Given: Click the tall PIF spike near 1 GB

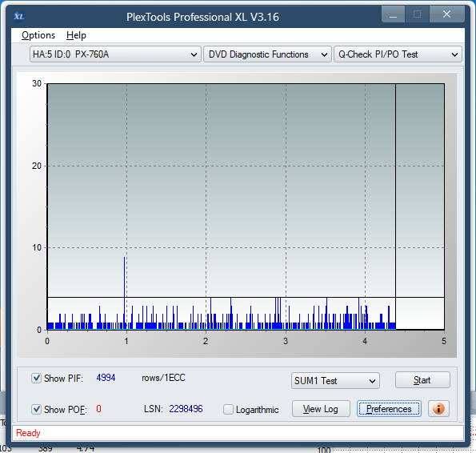Looking at the screenshot, I should pyautogui.click(x=125, y=293).
